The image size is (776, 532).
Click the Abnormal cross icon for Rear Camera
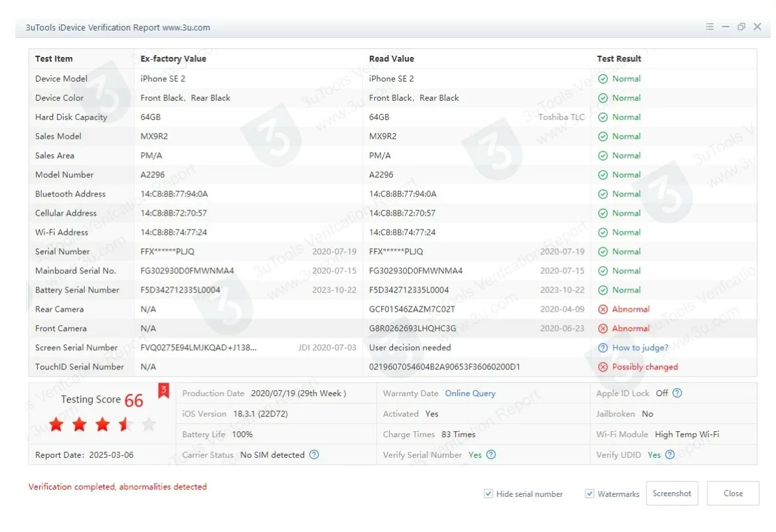pyautogui.click(x=603, y=310)
